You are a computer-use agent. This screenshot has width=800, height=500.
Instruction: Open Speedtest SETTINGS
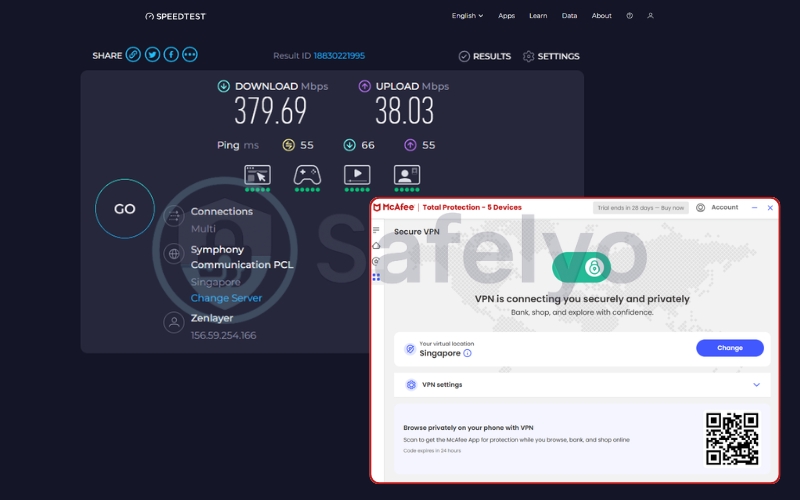coord(551,56)
